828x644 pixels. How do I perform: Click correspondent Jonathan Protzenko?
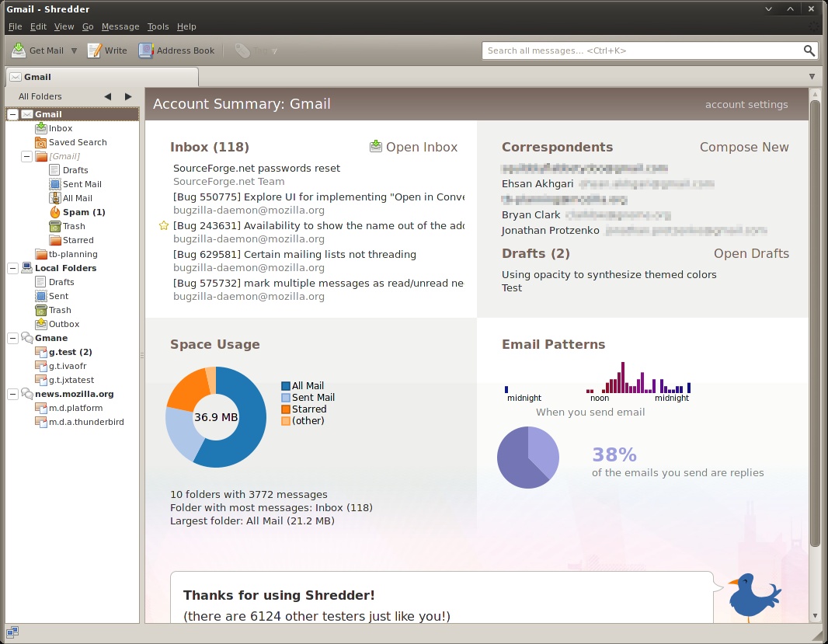tap(550, 231)
